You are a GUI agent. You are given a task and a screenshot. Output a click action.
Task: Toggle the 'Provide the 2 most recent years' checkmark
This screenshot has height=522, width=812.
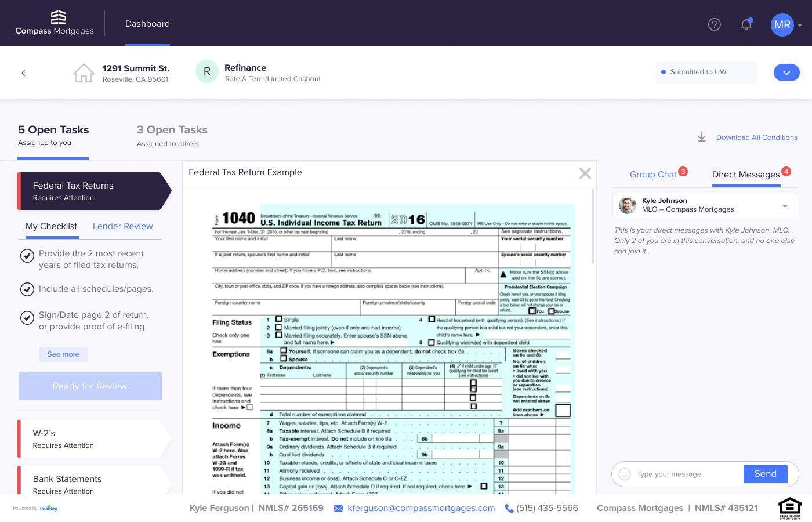point(27,256)
